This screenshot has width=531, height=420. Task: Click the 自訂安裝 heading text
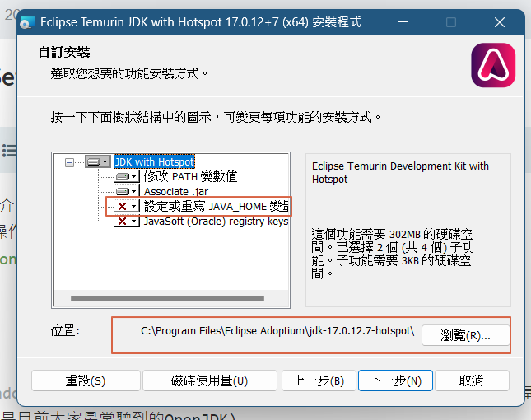pos(64,52)
